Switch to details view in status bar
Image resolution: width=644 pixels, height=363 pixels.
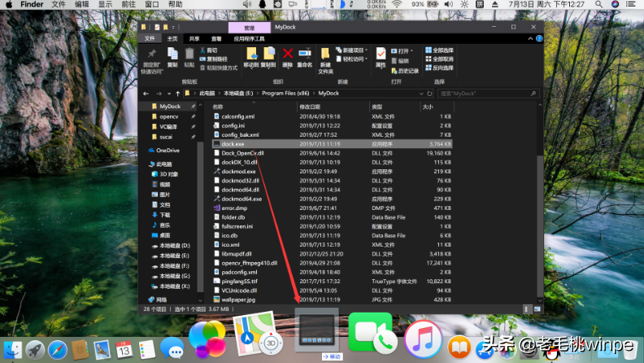click(529, 308)
